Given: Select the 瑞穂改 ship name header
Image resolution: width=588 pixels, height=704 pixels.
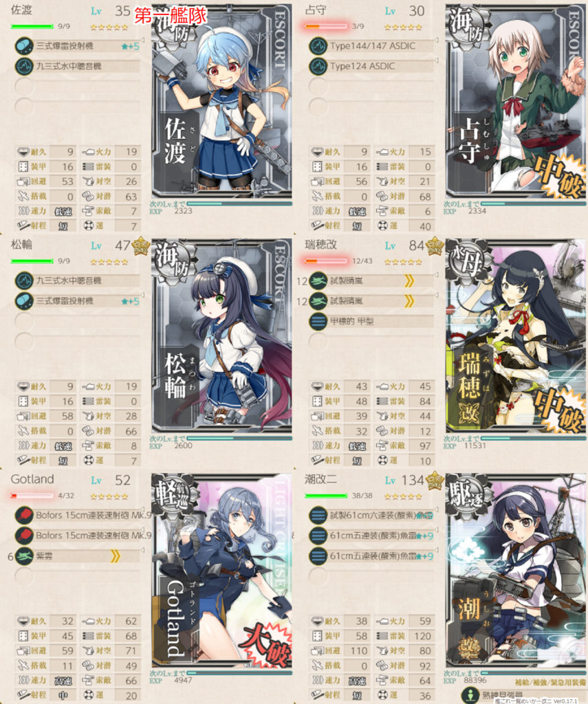Looking at the screenshot, I should (x=320, y=245).
